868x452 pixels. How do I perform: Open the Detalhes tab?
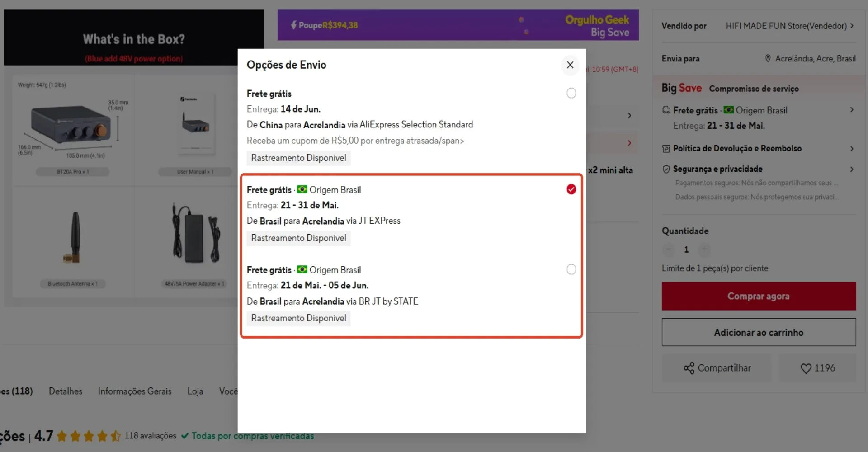[x=66, y=391]
